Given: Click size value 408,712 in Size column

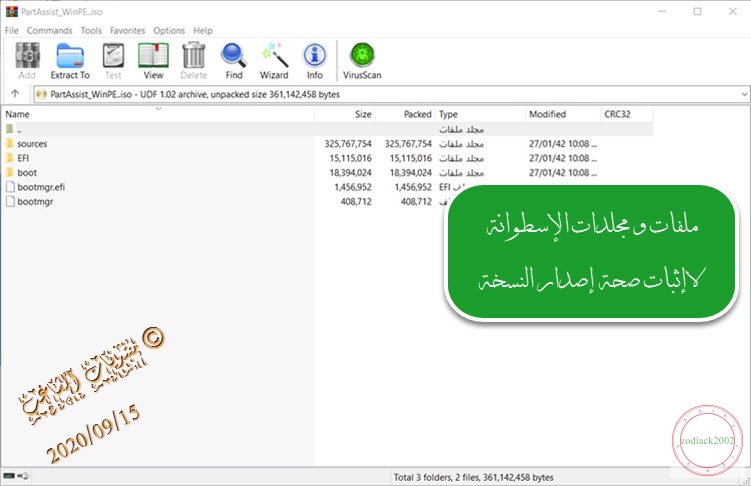Looking at the screenshot, I should point(356,202).
